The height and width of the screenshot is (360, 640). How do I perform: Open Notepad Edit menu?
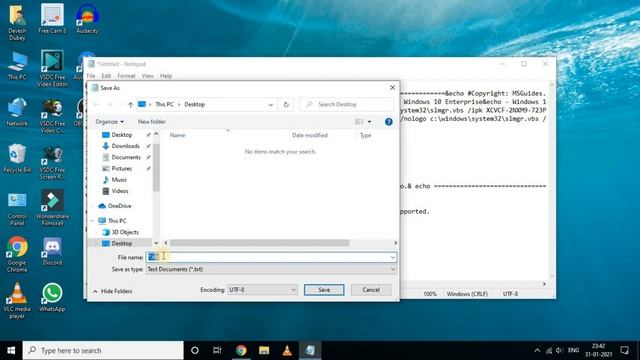(x=106, y=76)
